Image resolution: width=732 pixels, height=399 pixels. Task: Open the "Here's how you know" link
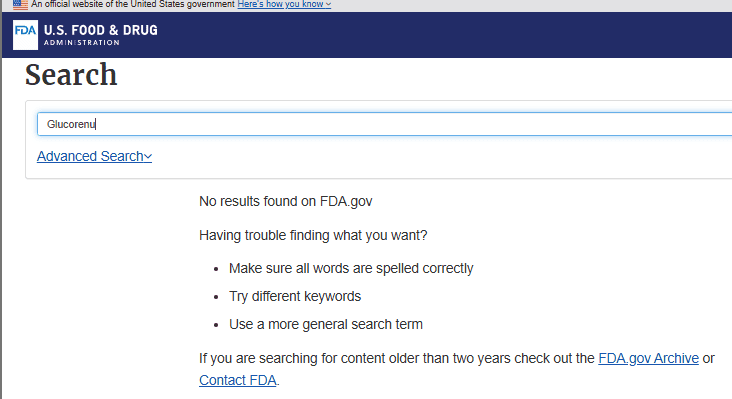[x=281, y=4]
